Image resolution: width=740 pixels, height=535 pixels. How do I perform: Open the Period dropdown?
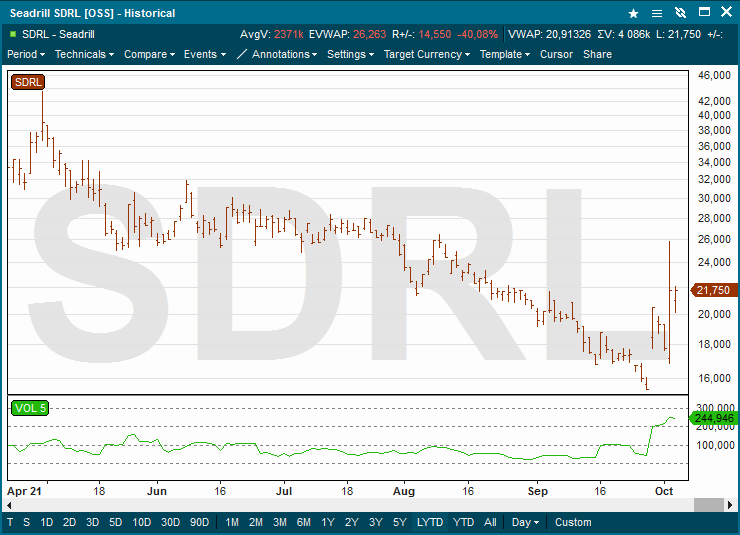coord(26,54)
